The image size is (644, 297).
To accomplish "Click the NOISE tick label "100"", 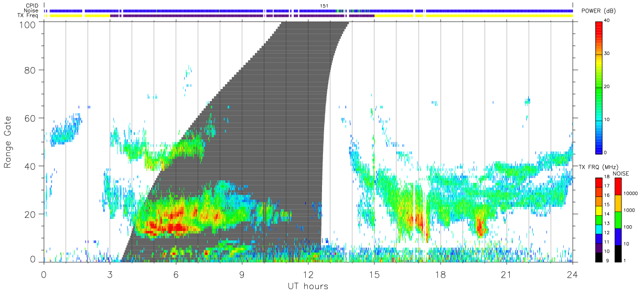I will coord(628,227).
